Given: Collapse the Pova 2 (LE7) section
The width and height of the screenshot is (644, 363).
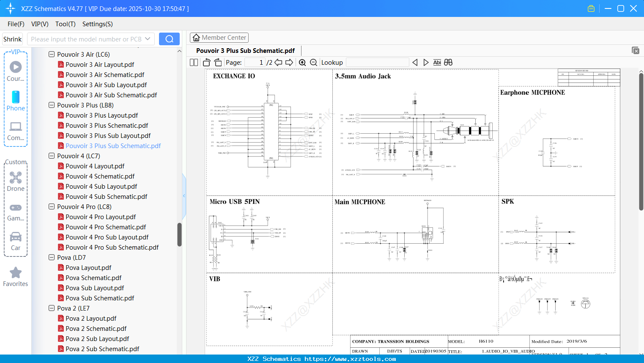Looking at the screenshot, I should (51, 308).
